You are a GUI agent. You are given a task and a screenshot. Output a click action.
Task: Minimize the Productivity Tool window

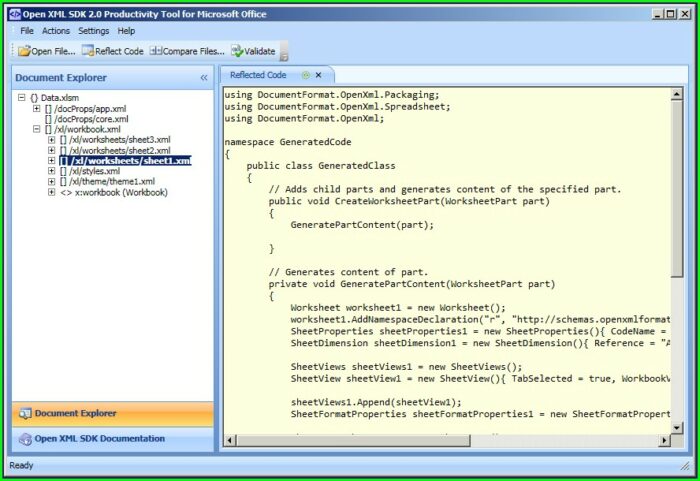pyautogui.click(x=657, y=14)
